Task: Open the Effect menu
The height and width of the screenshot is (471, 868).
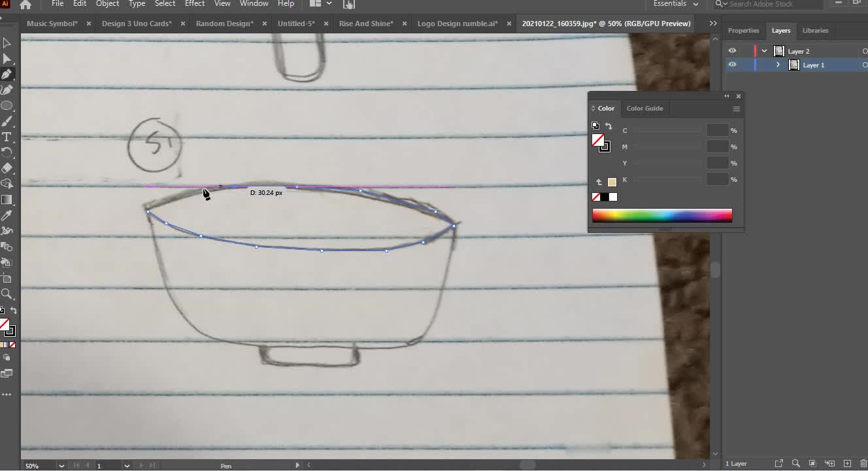Action: pos(195,4)
